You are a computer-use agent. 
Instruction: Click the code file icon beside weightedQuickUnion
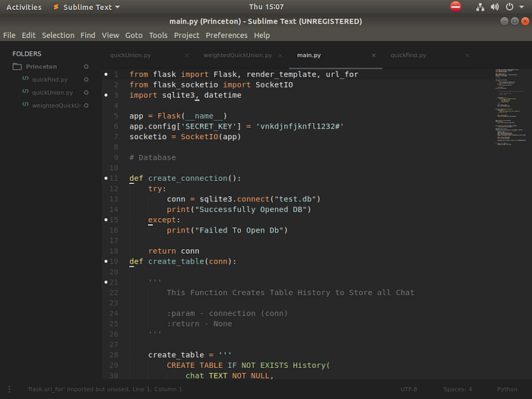(x=25, y=104)
